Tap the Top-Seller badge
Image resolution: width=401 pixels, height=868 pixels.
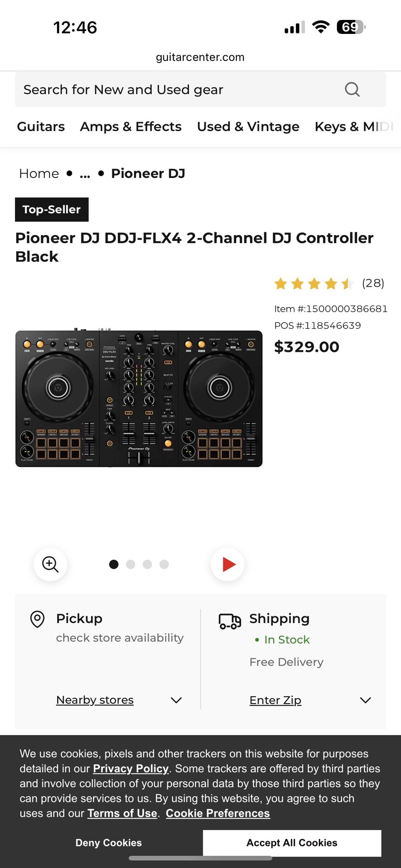[52, 210]
